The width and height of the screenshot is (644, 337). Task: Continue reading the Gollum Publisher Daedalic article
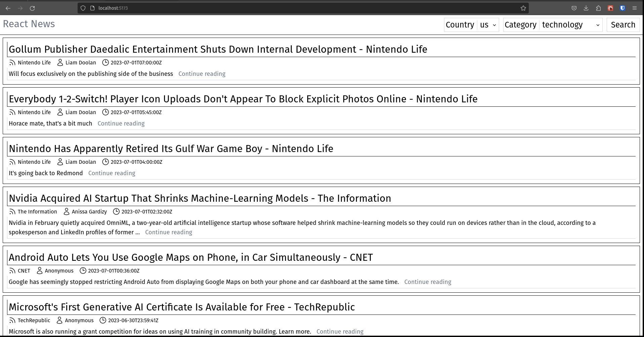pyautogui.click(x=202, y=74)
